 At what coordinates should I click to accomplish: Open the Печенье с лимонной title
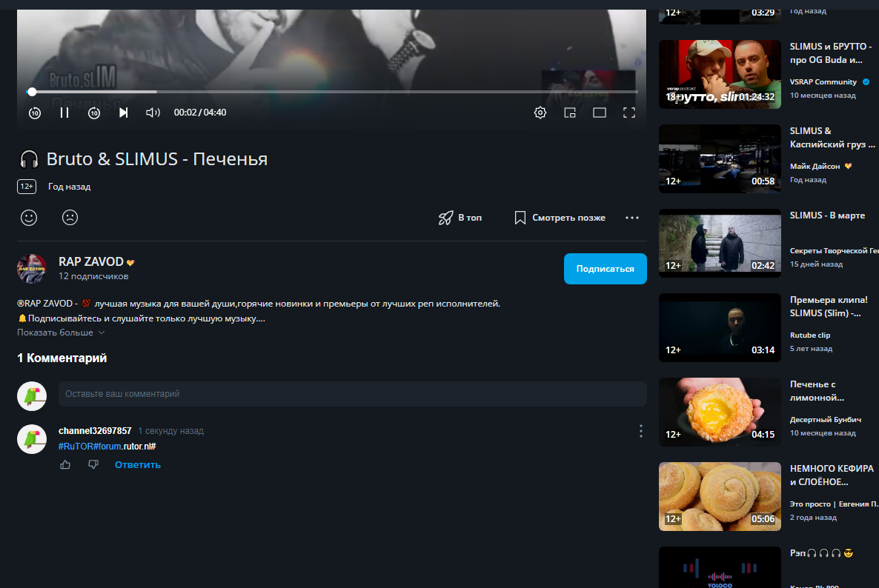click(817, 391)
